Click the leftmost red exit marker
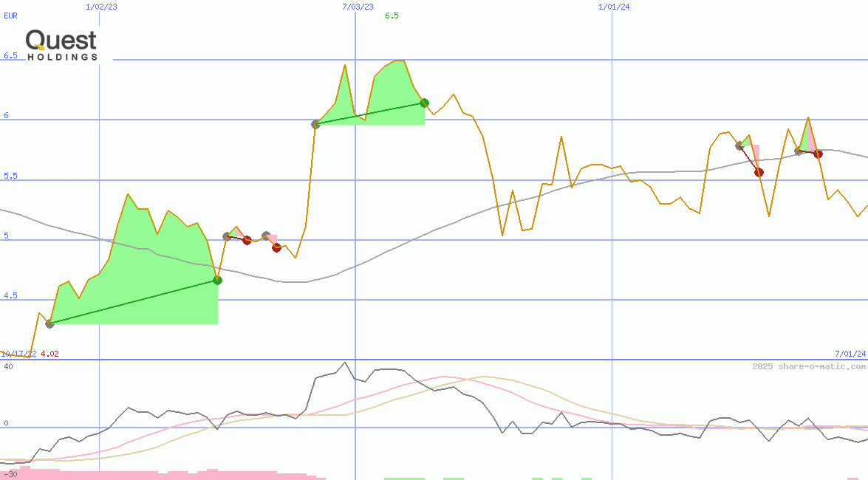Image resolution: width=868 pixels, height=480 pixels. [x=247, y=240]
